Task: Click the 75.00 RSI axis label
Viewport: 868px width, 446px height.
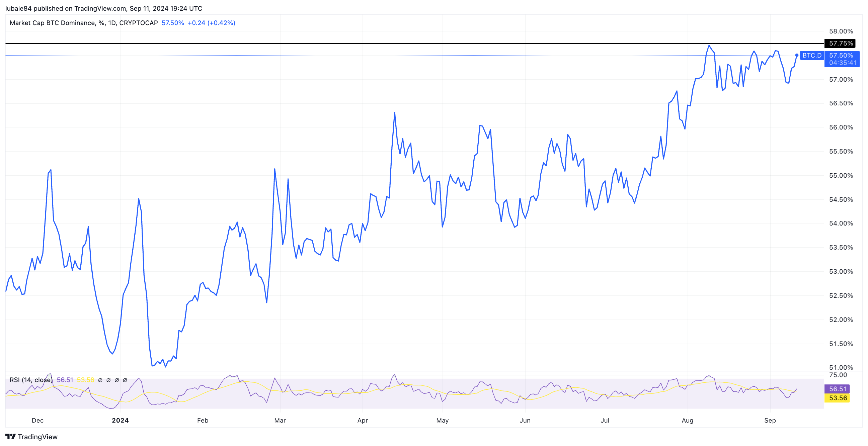Action: pos(838,375)
